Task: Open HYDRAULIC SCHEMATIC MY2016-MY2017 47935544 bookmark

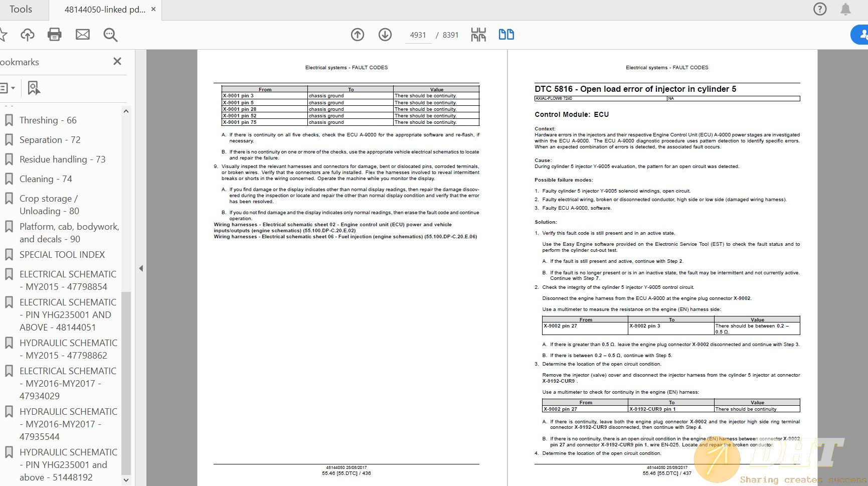Action: (68, 424)
